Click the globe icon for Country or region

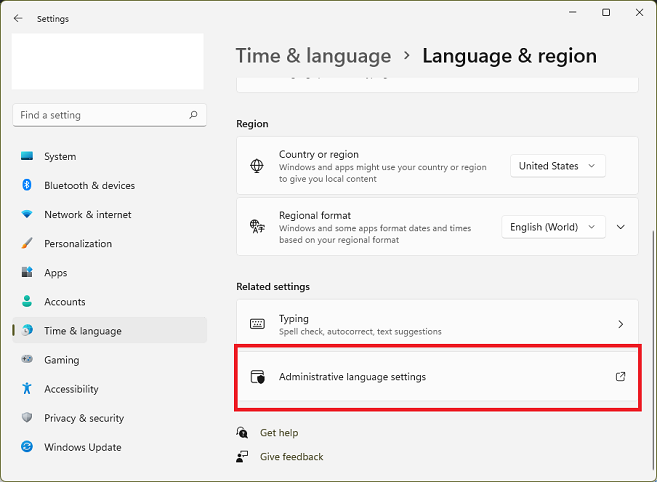(257, 166)
